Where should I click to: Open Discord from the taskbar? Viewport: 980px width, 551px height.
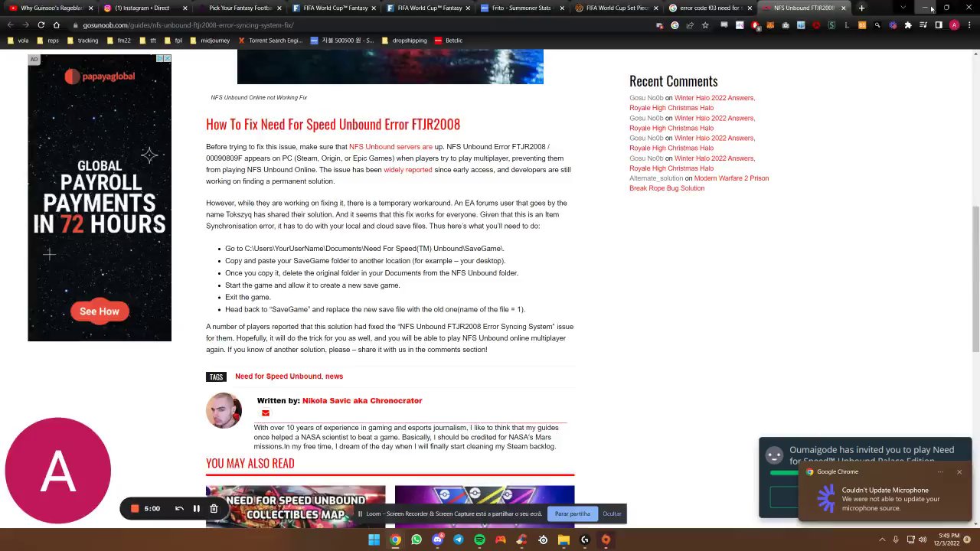pos(437,540)
